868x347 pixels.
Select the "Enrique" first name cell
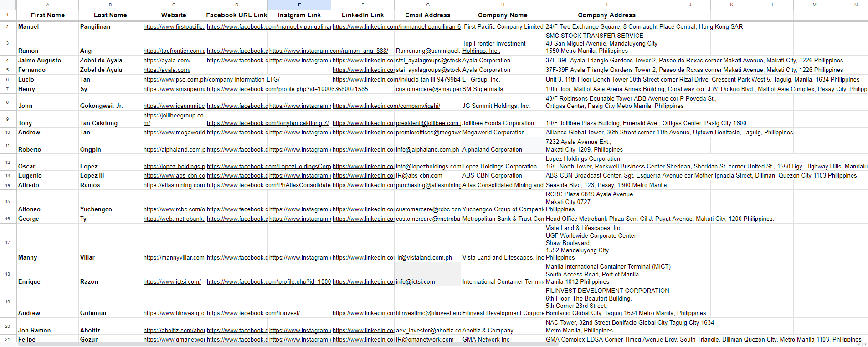pyautogui.click(x=47, y=274)
